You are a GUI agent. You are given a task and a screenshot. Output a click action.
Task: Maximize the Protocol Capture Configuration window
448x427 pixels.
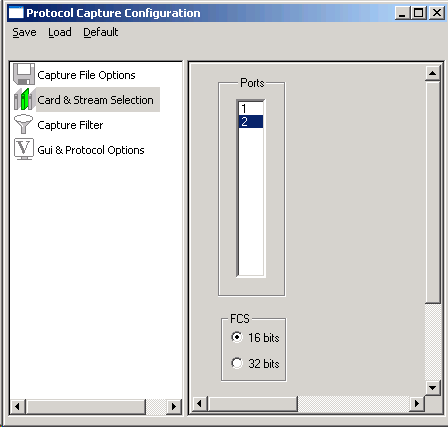point(419,13)
